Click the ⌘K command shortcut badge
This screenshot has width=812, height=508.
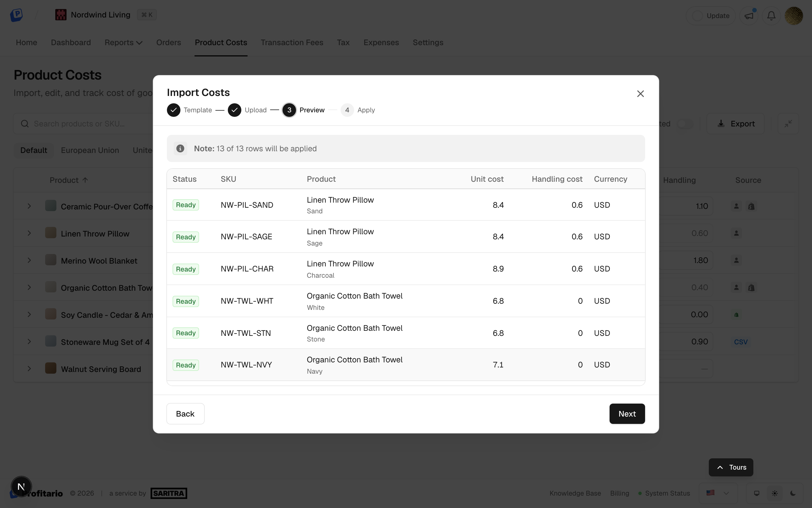(x=147, y=15)
